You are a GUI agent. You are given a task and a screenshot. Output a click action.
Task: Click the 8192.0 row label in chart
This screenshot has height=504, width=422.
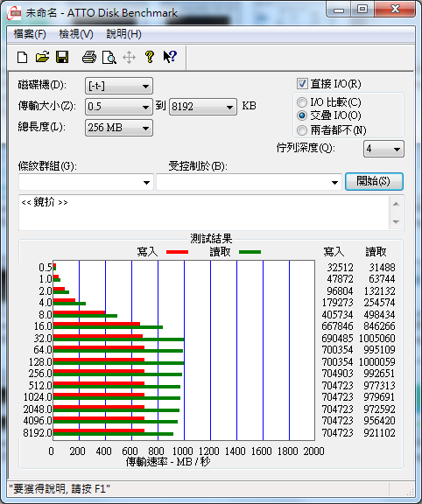tap(38, 432)
